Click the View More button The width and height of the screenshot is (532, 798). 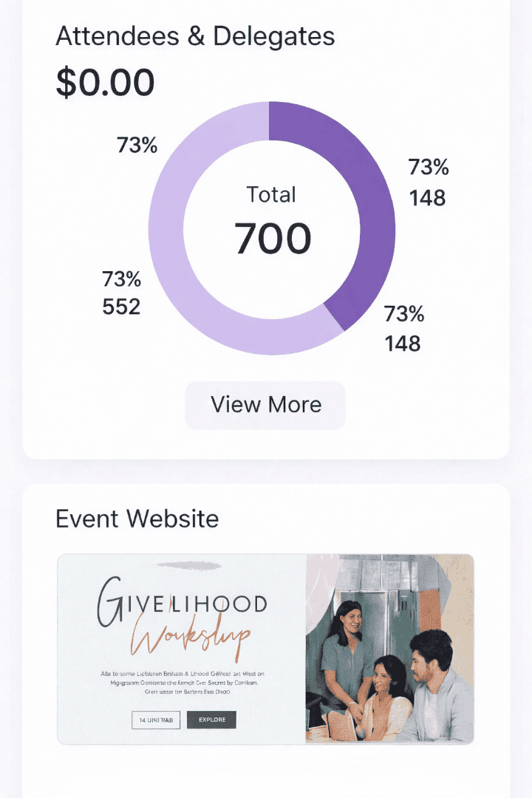(x=265, y=405)
